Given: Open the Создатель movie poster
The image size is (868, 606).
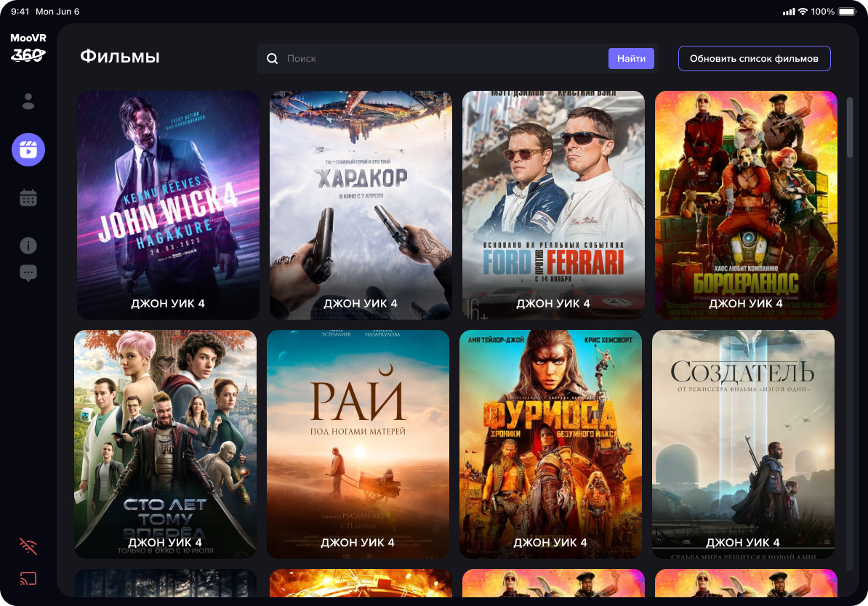Looking at the screenshot, I should pos(743,443).
